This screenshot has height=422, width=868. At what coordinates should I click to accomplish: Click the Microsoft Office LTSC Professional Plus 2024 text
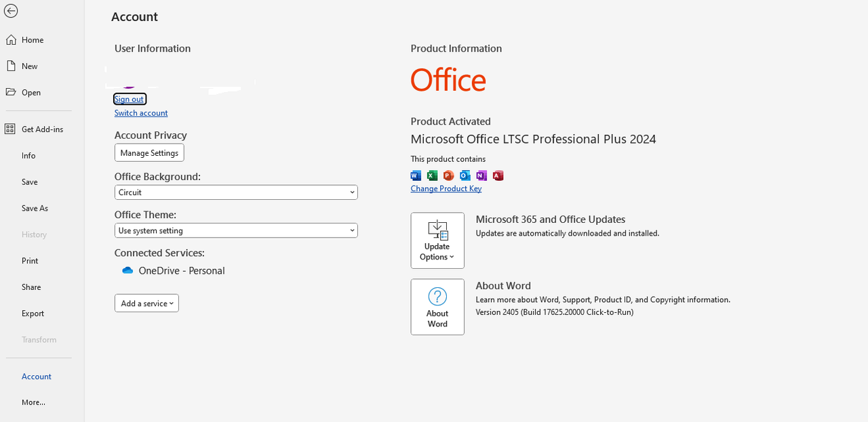(533, 139)
